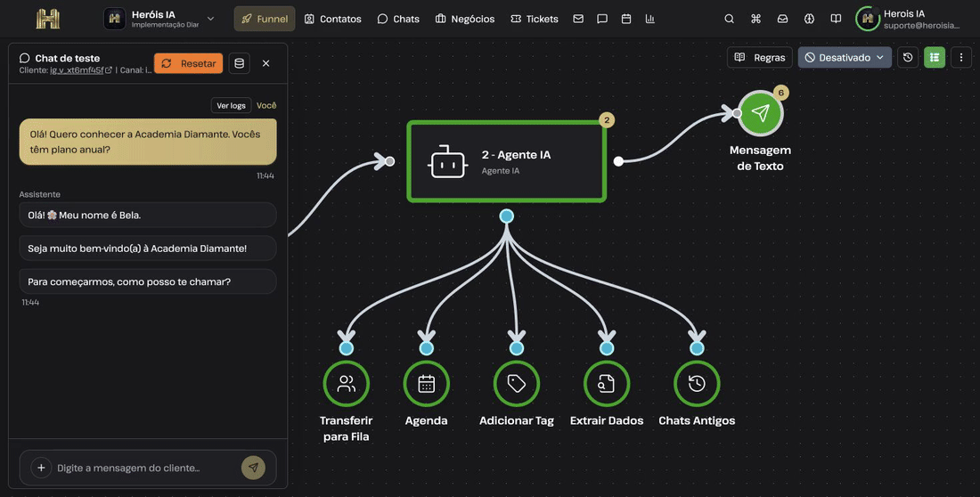Open the calendar icon in navbar

coord(626,19)
